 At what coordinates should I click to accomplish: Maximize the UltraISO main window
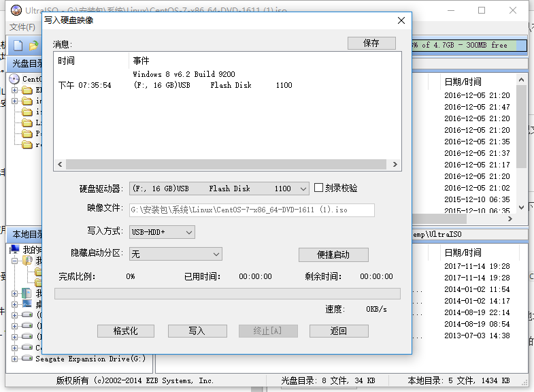[482, 10]
